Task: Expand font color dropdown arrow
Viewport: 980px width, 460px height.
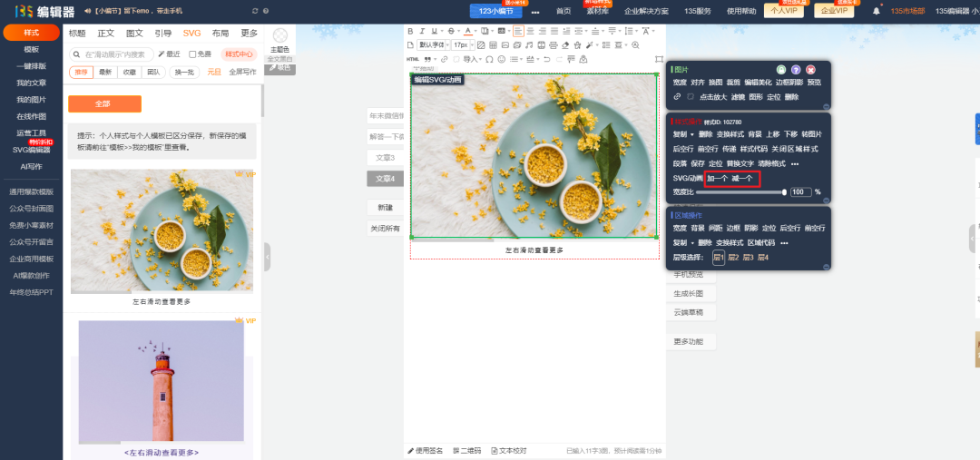Action: (475, 31)
